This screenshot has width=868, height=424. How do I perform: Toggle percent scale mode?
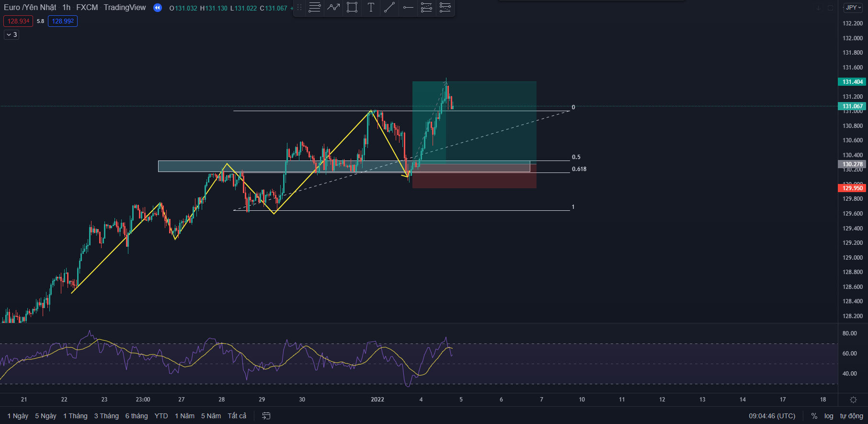pos(814,416)
